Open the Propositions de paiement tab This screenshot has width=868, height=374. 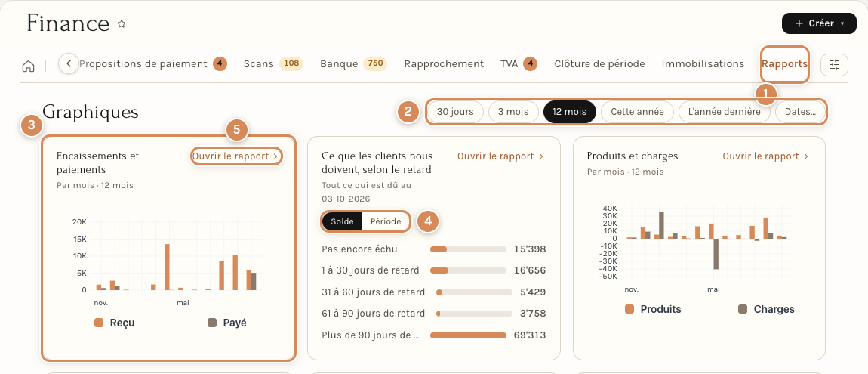pos(152,63)
